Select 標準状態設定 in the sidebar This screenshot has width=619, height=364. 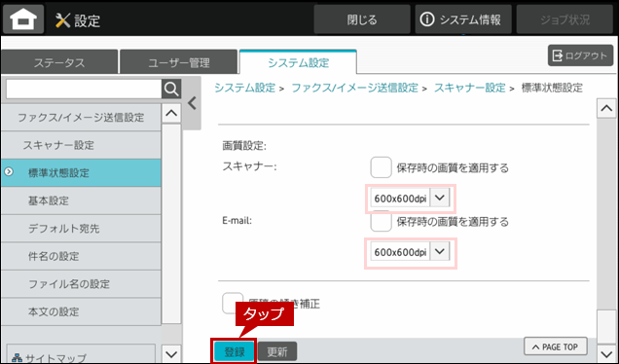[81, 172]
